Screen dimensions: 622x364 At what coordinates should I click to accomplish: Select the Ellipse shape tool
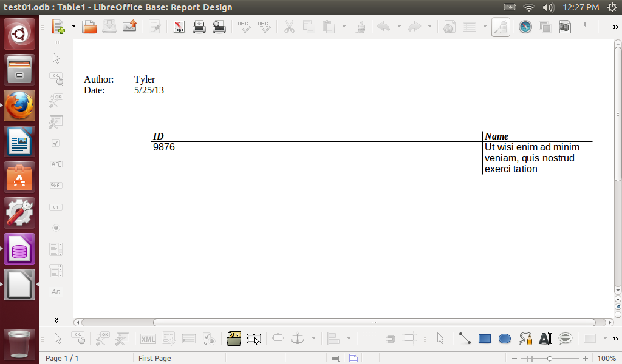pos(504,339)
